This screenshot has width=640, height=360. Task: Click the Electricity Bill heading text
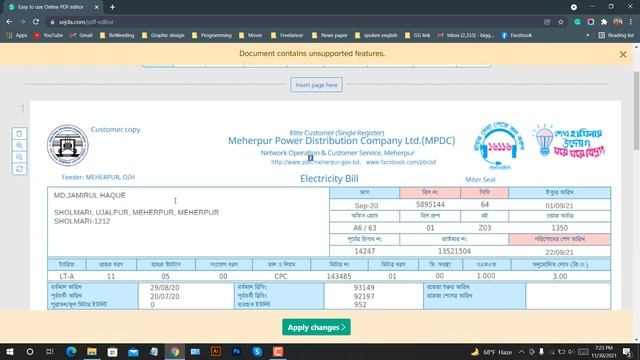(329, 178)
